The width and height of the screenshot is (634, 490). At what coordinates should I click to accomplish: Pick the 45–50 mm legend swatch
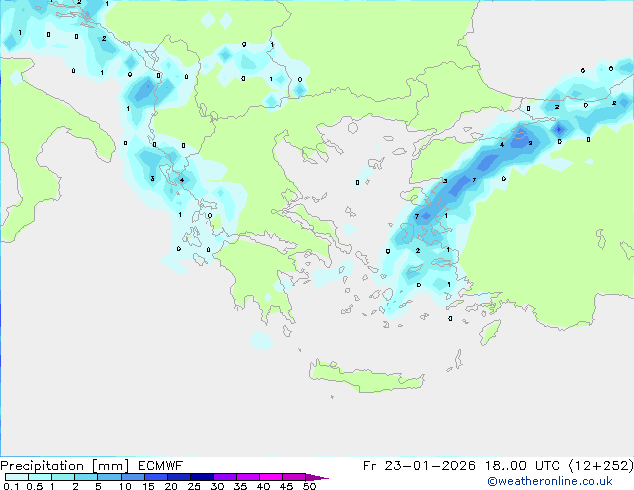294,477
